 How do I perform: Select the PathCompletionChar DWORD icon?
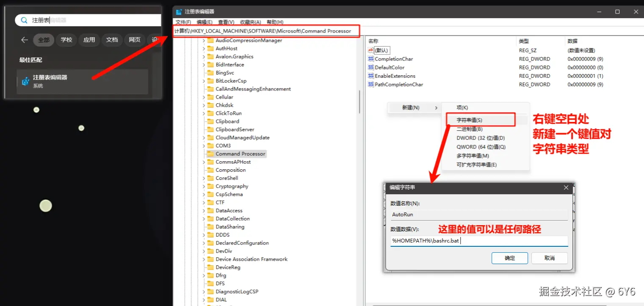[371, 84]
